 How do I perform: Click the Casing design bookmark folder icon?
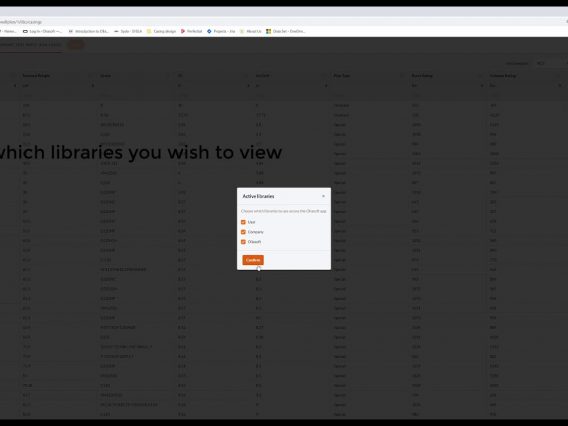(149, 32)
